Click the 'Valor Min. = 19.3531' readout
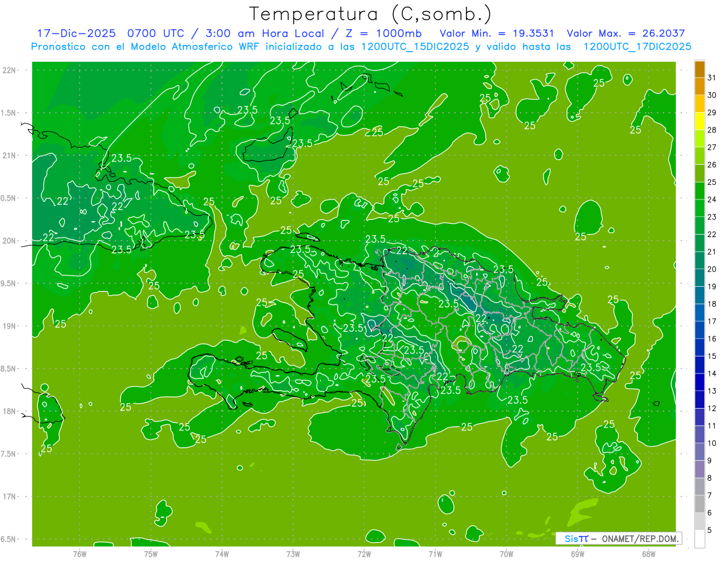728x562 pixels. (x=497, y=33)
